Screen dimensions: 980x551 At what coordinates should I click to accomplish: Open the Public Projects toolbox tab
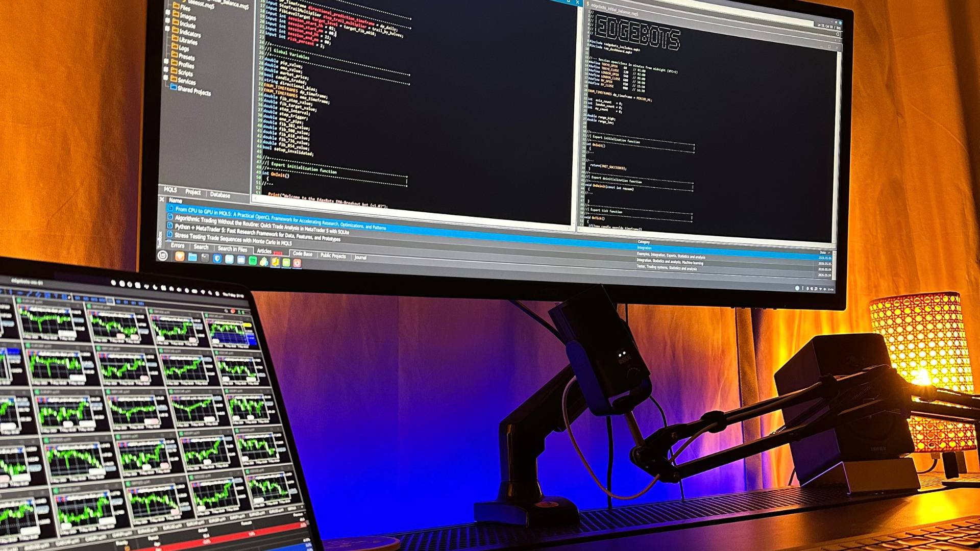(333, 256)
